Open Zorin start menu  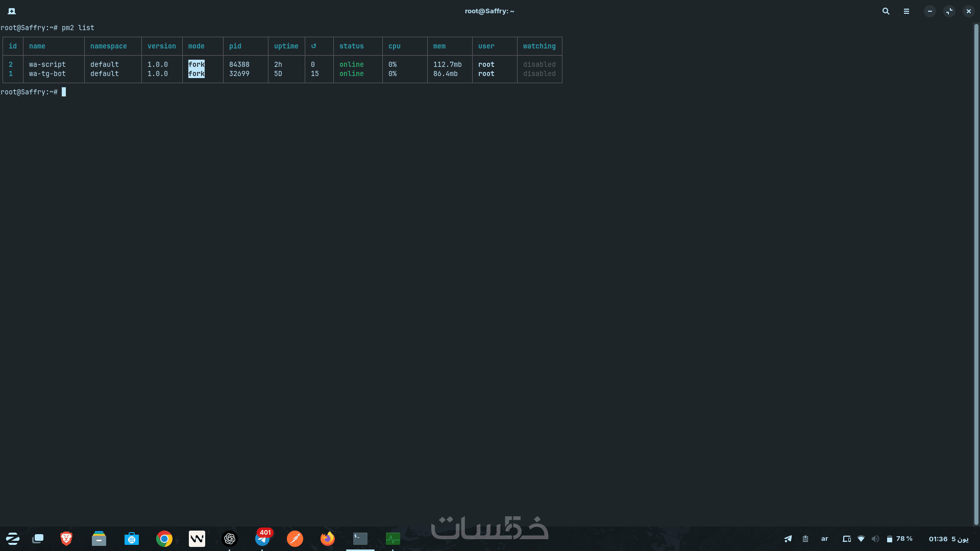[x=13, y=539]
